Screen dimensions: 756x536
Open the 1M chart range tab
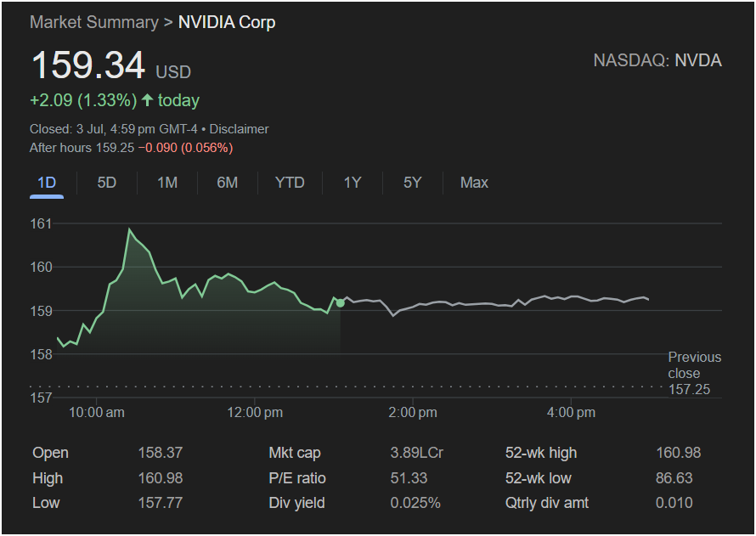pos(167,183)
